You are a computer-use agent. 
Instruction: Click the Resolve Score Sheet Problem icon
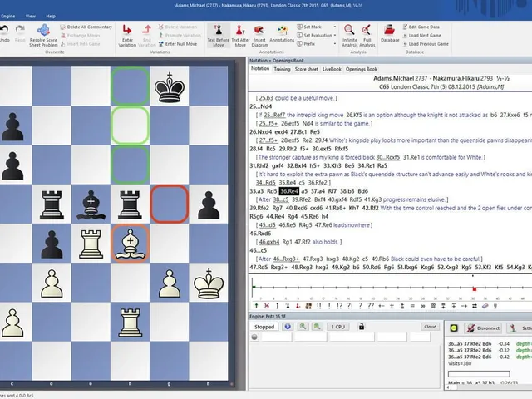pos(43,30)
